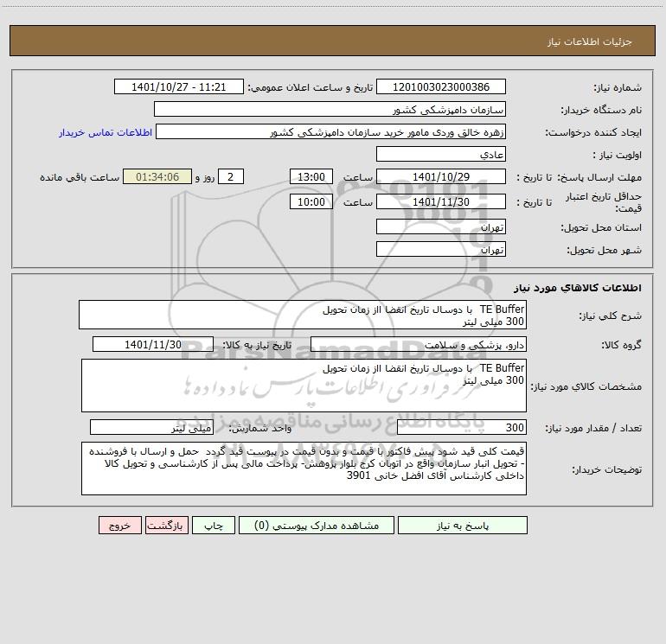Image resolution: width=666 pixels, height=644 pixels.
Task: Click the تاریخ و ساعت اعلان عمومی label
Action: pyautogui.click(x=311, y=87)
